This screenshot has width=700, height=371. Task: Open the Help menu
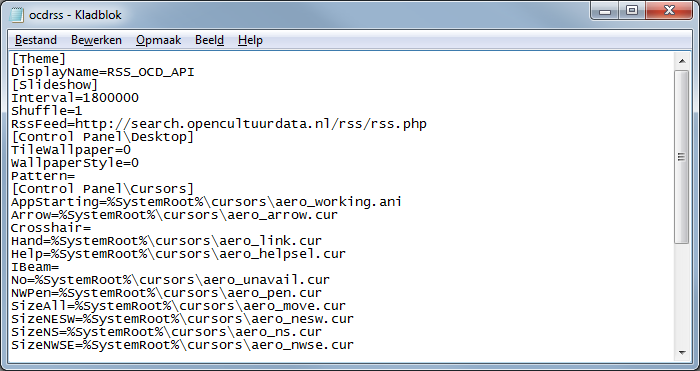(x=250, y=40)
